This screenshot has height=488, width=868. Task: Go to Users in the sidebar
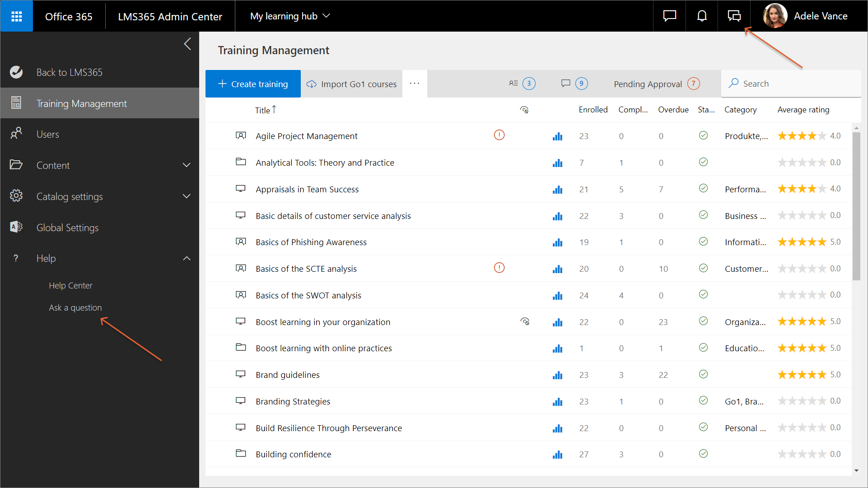point(48,134)
